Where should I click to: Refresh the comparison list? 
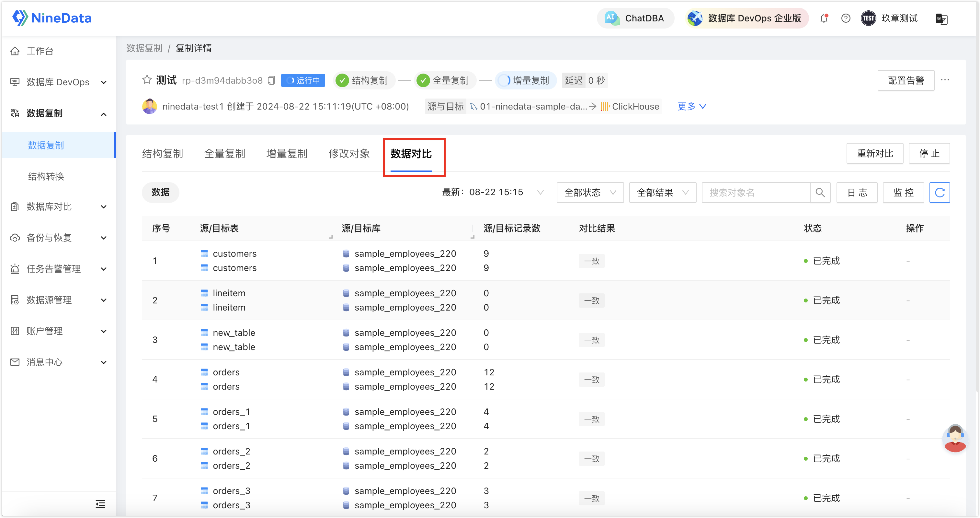[x=939, y=192]
